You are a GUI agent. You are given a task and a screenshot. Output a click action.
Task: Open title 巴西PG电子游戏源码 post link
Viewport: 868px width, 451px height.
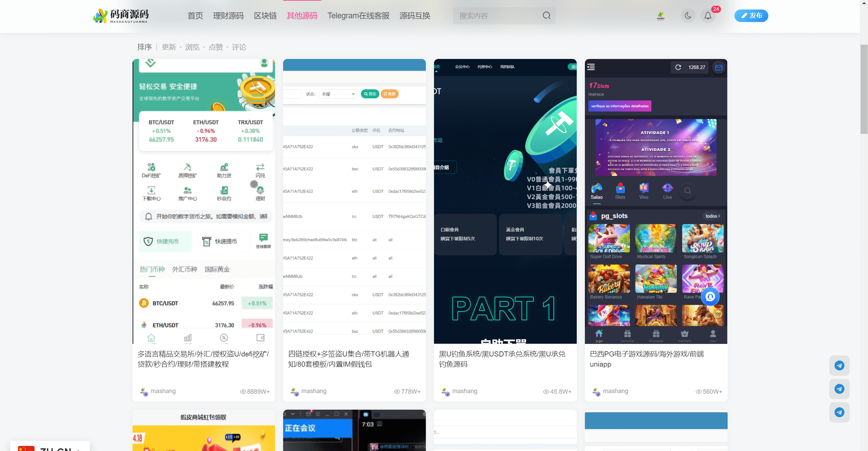[647, 359]
